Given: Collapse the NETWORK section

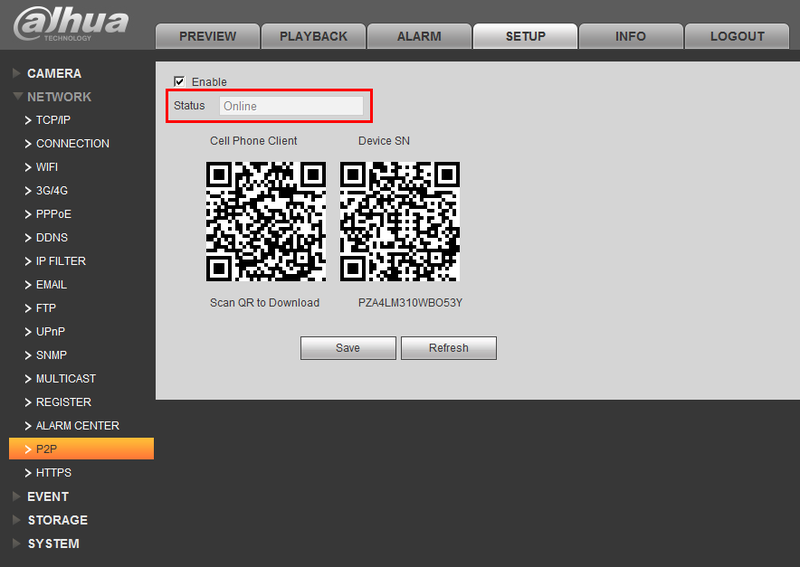Looking at the screenshot, I should pyautogui.click(x=59, y=97).
